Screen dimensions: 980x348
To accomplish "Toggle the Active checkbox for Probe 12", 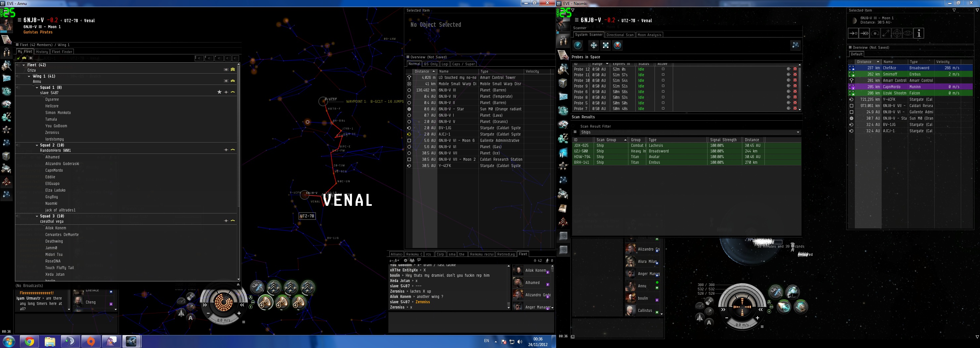I will click(x=663, y=69).
